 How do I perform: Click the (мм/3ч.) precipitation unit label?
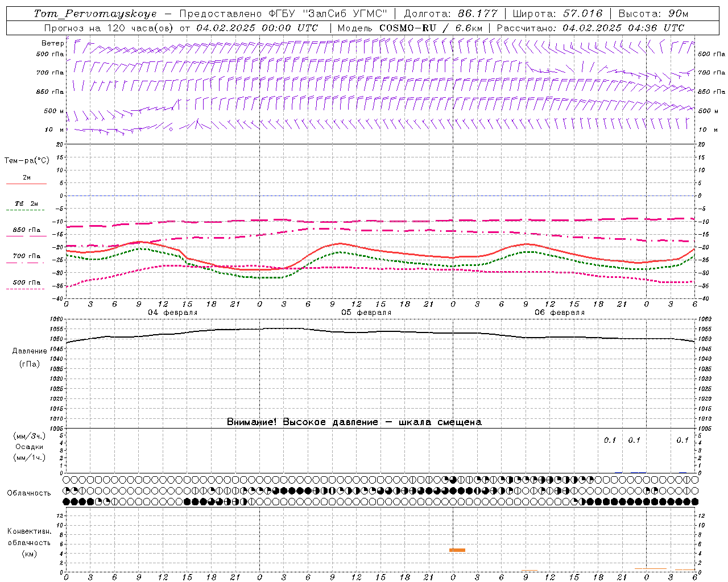point(30,436)
